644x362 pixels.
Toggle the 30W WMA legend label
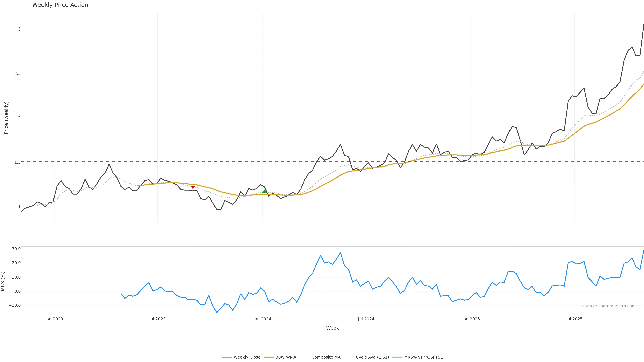coord(286,357)
